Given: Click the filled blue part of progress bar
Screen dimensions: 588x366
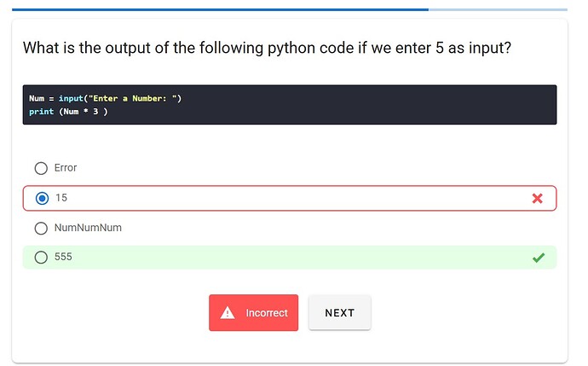Looking at the screenshot, I should pyautogui.click(x=213, y=9).
